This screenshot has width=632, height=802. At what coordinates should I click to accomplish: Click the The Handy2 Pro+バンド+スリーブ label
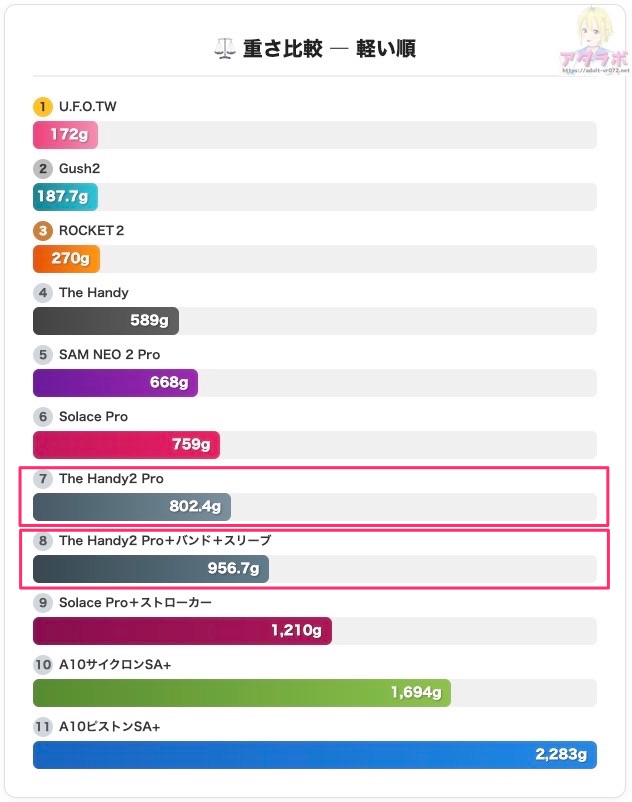coord(165,540)
